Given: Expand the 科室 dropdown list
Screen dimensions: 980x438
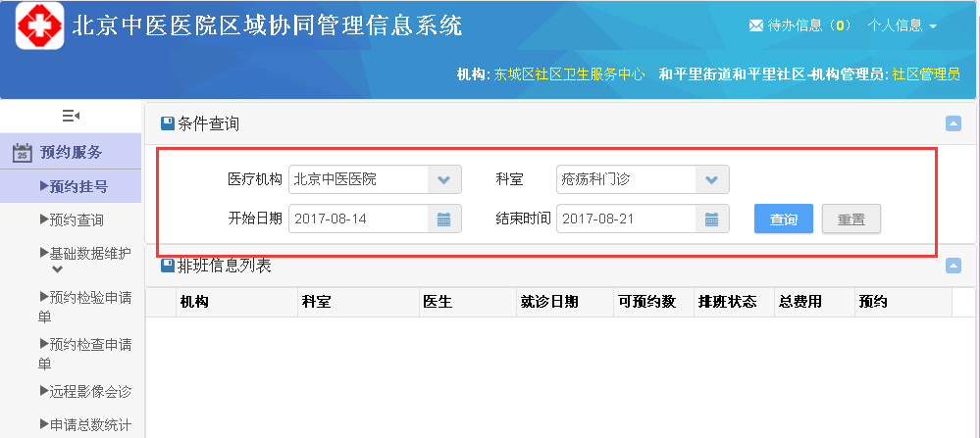Looking at the screenshot, I should point(711,179).
